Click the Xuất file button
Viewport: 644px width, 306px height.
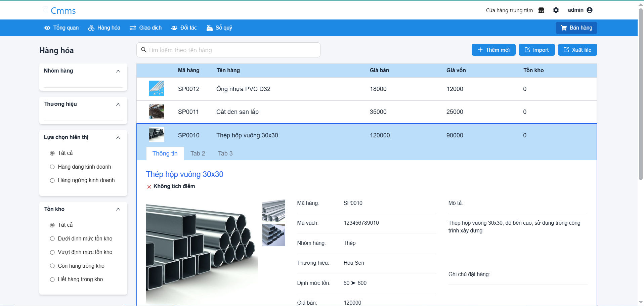[x=577, y=50]
